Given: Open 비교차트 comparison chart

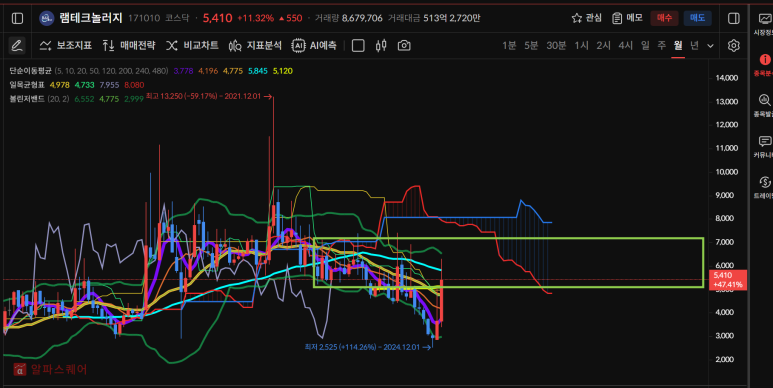Looking at the screenshot, I should point(192,45).
